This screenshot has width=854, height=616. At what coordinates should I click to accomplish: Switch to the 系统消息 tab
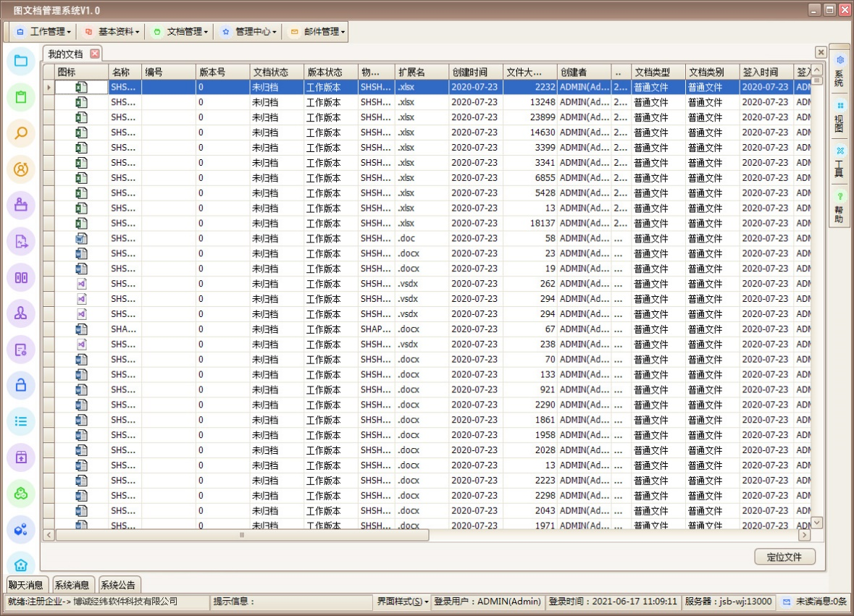72,585
